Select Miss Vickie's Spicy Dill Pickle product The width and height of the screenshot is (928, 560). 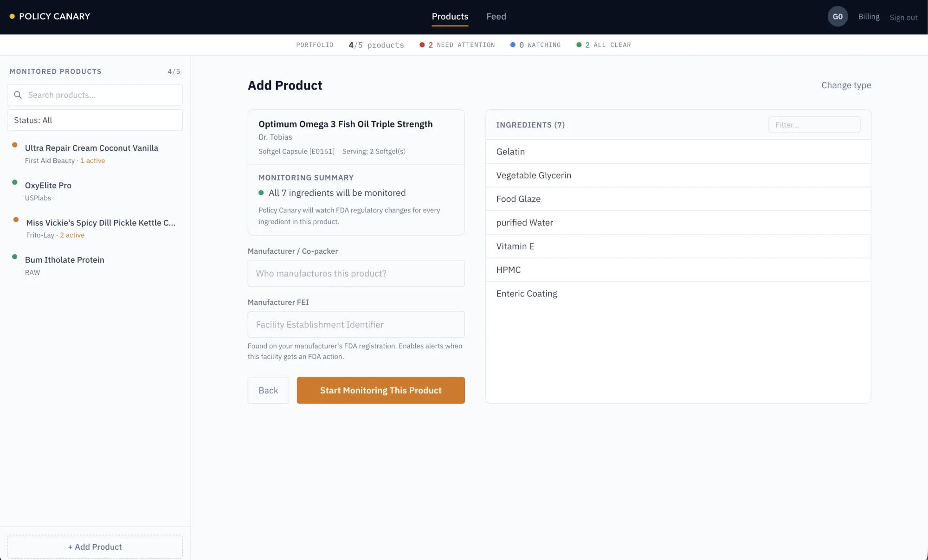coord(95,228)
